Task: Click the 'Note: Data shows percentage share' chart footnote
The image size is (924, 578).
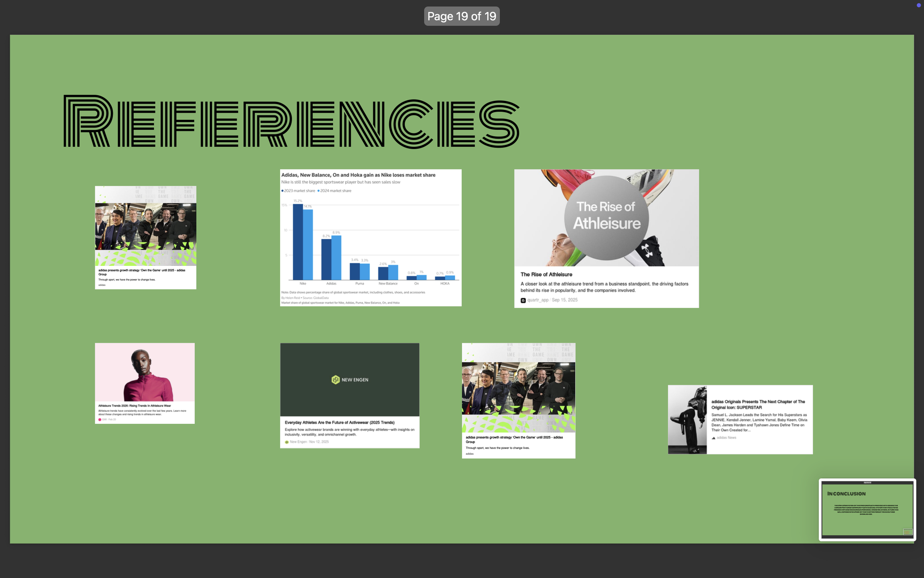Action: coord(353,293)
